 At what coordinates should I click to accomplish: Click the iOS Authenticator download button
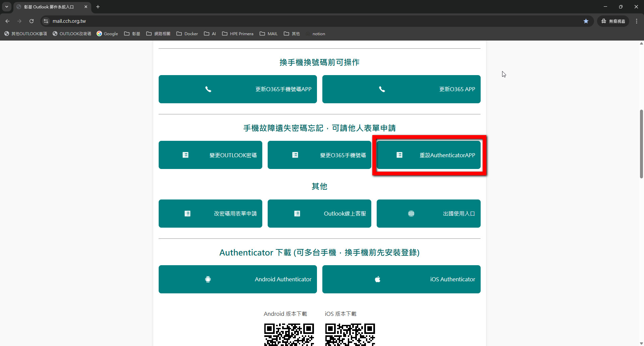coord(401,279)
